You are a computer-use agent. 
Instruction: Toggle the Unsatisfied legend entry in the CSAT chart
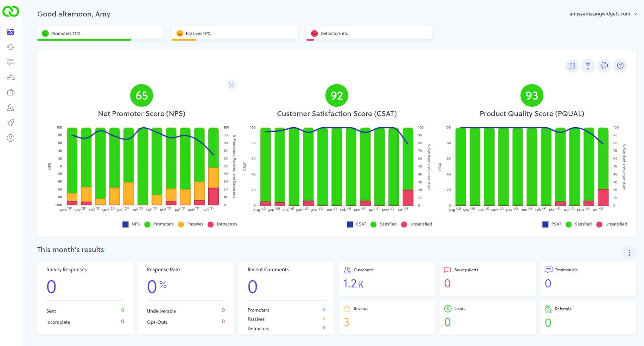[x=417, y=224]
